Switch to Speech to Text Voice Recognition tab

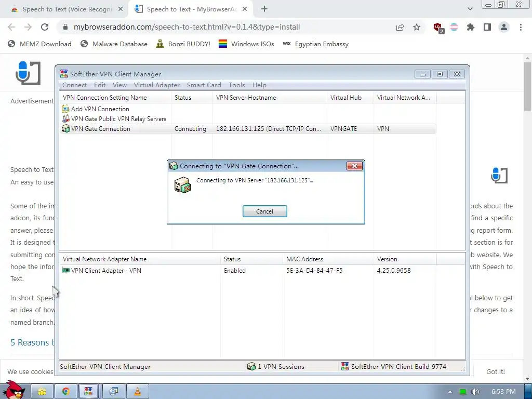click(x=67, y=9)
